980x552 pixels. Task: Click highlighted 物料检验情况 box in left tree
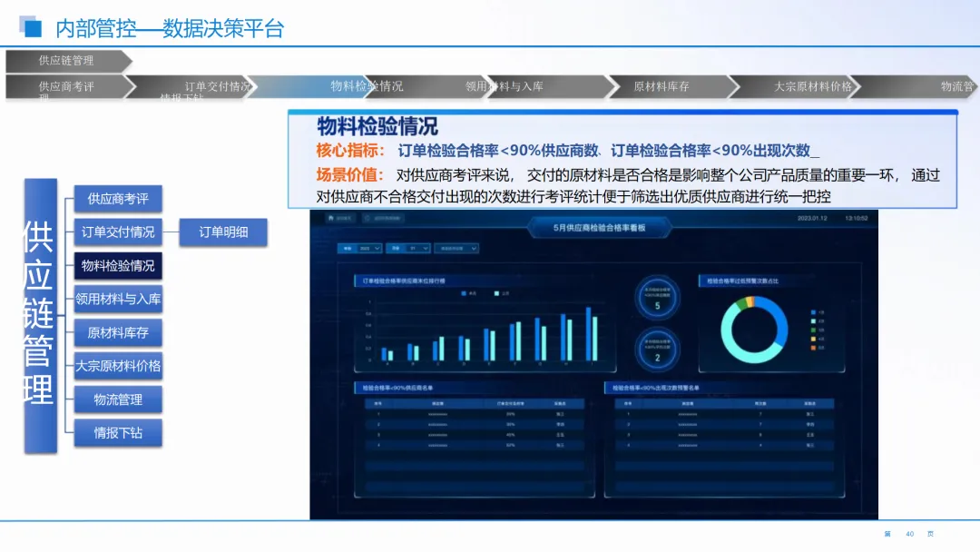click(x=118, y=266)
